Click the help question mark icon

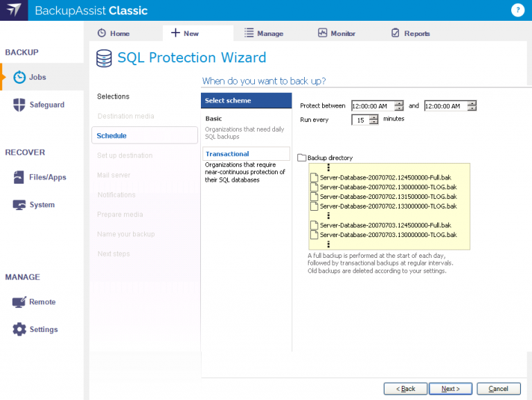click(x=517, y=10)
